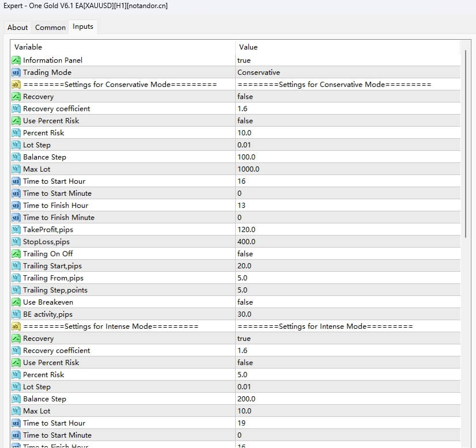This screenshot has width=476, height=448.
Task: Click the Trading Mode row icon
Action: click(x=16, y=73)
